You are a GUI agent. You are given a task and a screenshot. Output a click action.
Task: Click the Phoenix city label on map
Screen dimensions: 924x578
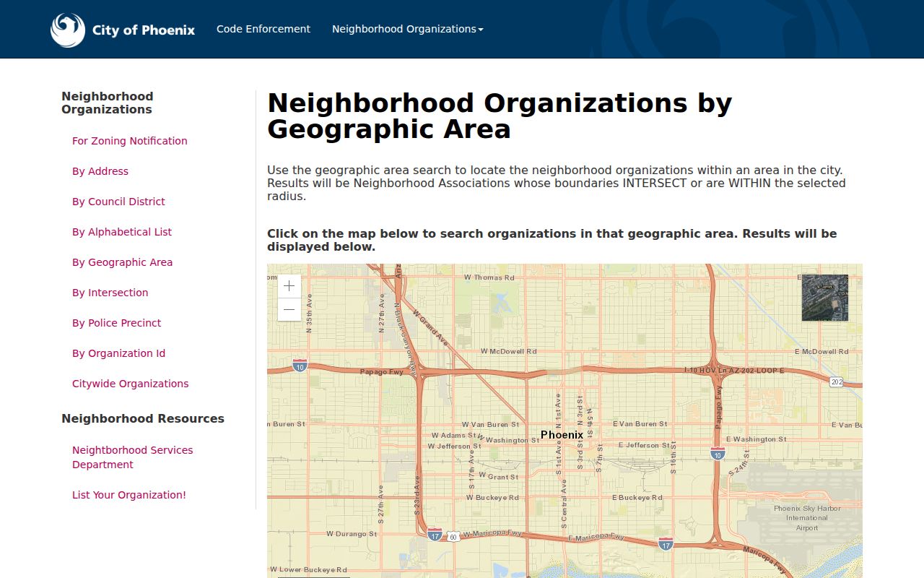562,435
